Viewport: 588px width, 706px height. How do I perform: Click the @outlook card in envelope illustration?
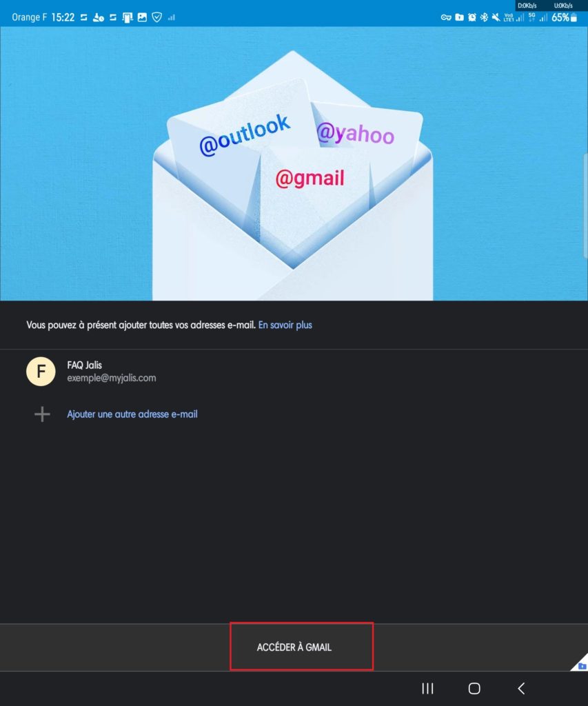click(245, 134)
